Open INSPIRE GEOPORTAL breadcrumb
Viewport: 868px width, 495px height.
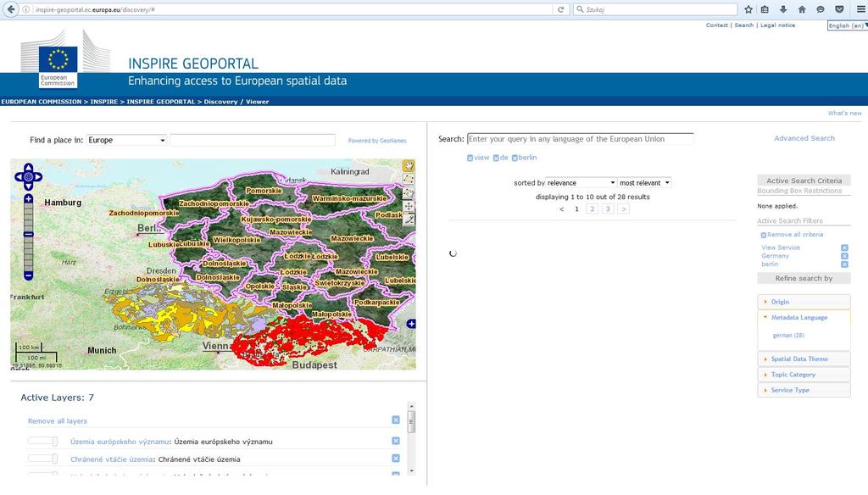click(x=161, y=102)
